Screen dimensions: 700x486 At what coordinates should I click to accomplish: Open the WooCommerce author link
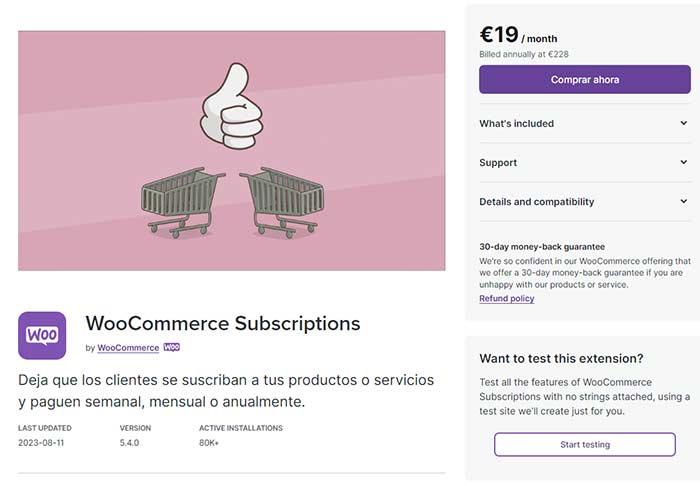[x=128, y=348]
